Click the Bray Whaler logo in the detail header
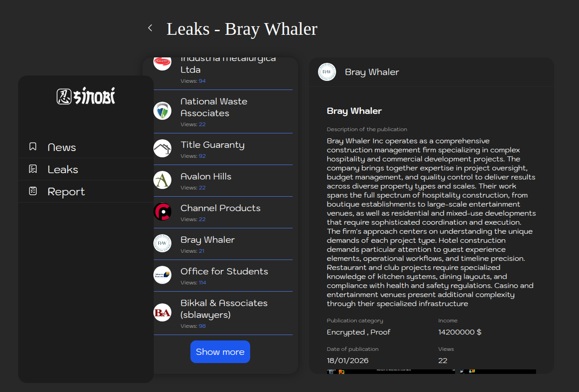The height and width of the screenshot is (392, 579). [x=327, y=72]
